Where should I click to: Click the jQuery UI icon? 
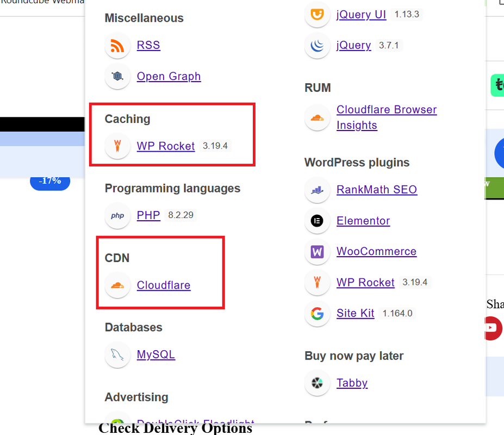(x=318, y=15)
